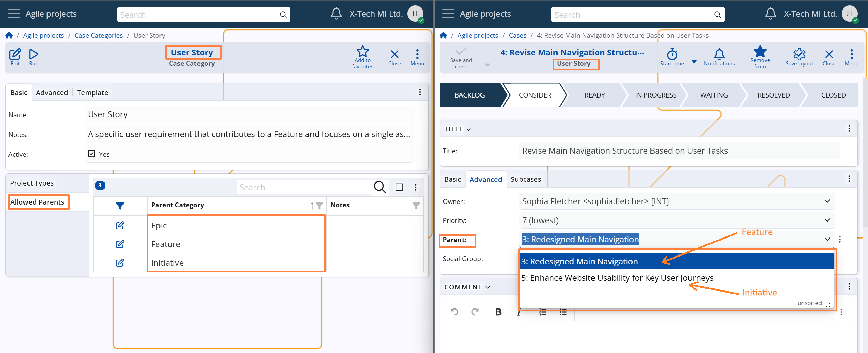This screenshot has height=353, width=868.
Task: Click the undo icon in comment editor
Action: [x=454, y=312]
